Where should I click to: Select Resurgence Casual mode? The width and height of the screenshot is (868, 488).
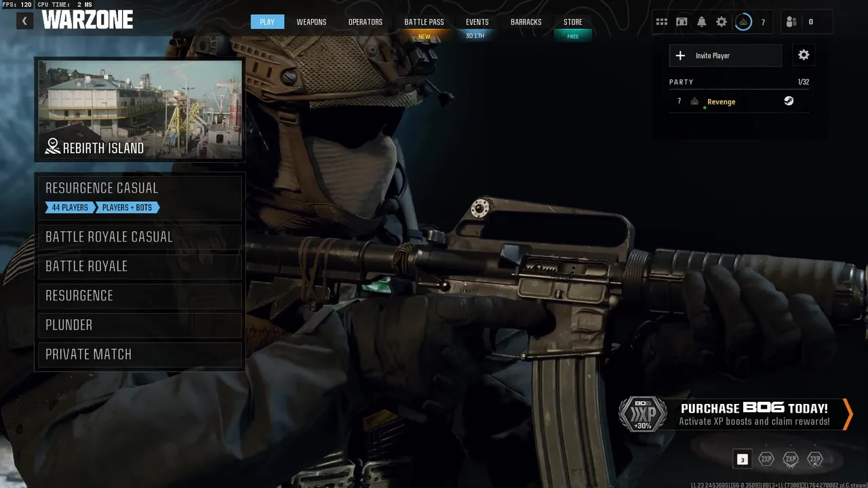(140, 197)
